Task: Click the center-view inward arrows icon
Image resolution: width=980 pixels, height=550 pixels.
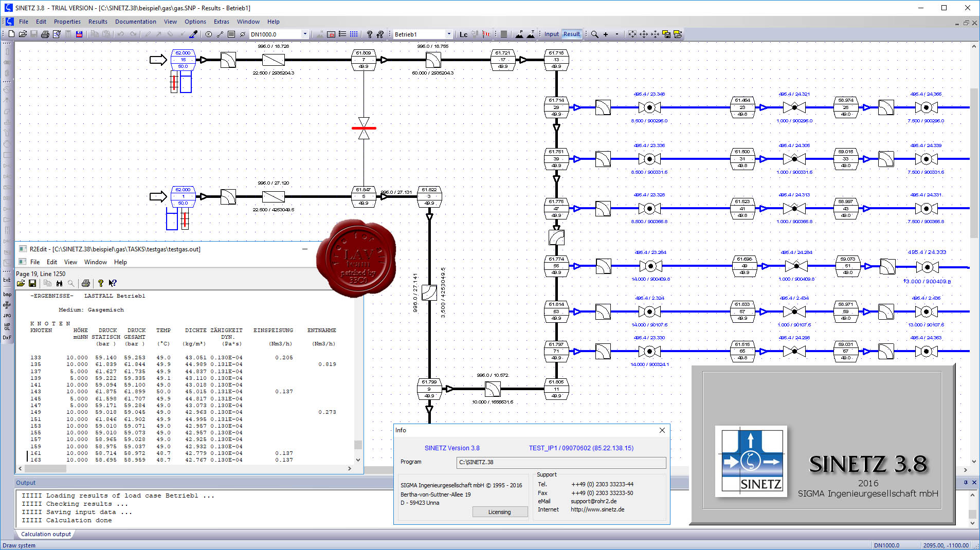Action: [x=655, y=34]
